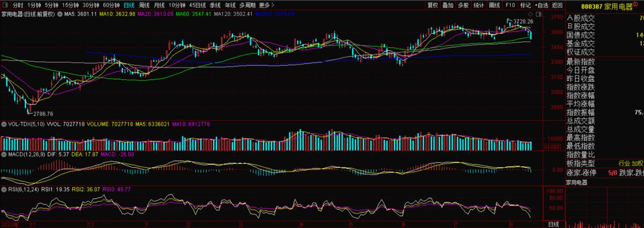Switch to 周线 weekly chart
Screen dimensions: 644x228
pos(144,5)
